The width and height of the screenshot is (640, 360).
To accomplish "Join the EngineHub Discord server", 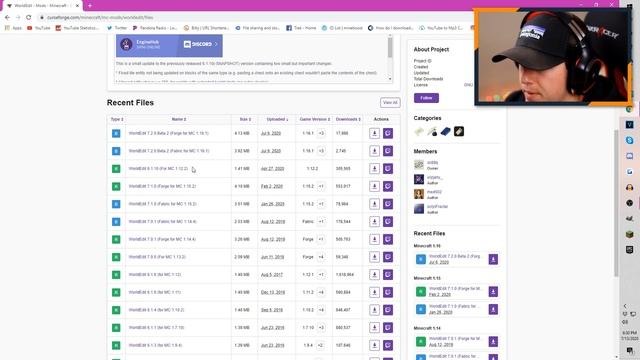I will pos(200,44).
